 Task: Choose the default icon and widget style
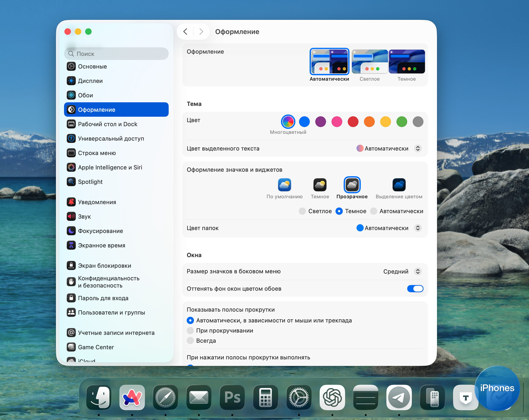coord(284,185)
